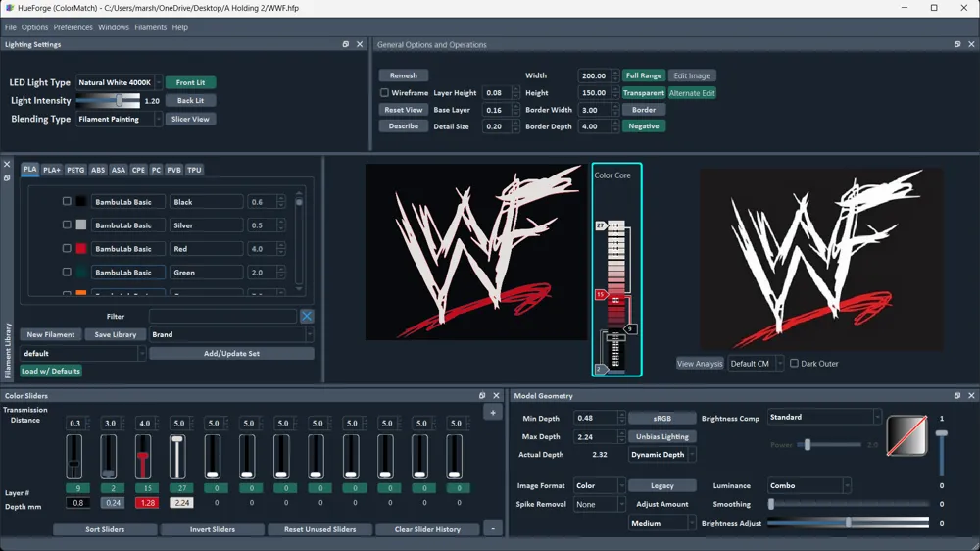980x551 pixels.
Task: Click the Remesh button
Action: click(403, 75)
